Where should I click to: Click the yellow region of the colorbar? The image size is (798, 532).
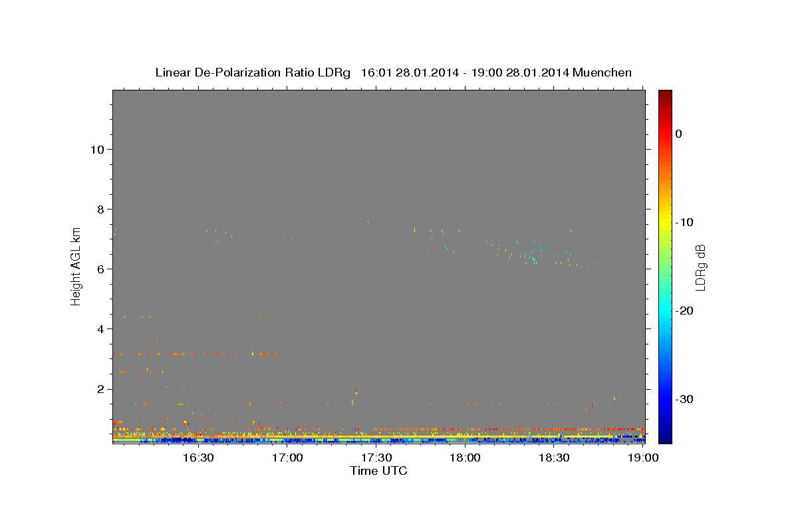point(665,222)
